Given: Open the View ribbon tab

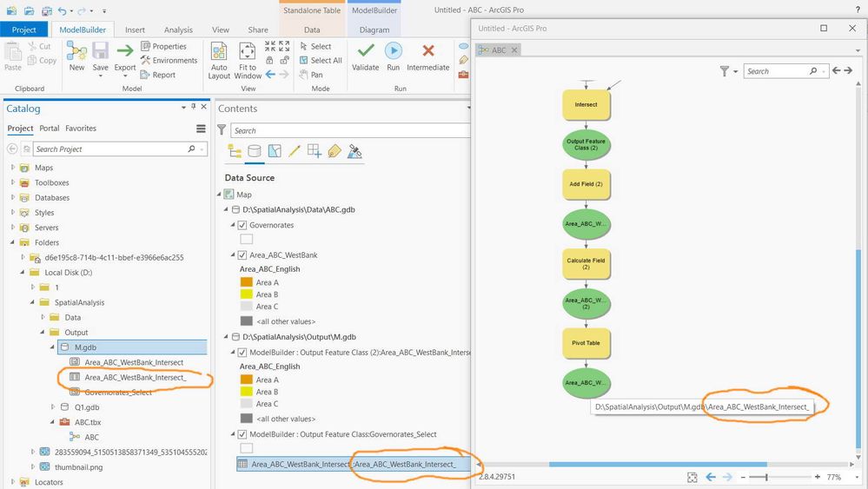Looking at the screenshot, I should pos(221,30).
